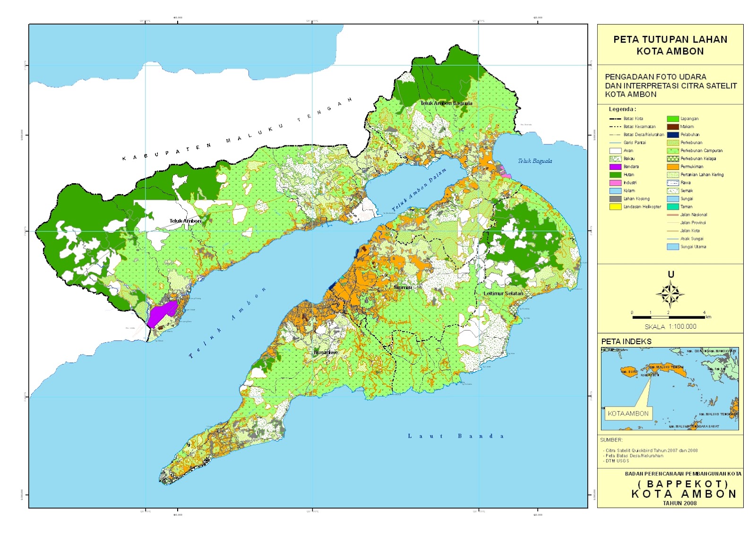756x534 pixels.
Task: Click the 'Perkebunan Campuran' legend label
Action: pos(701,151)
